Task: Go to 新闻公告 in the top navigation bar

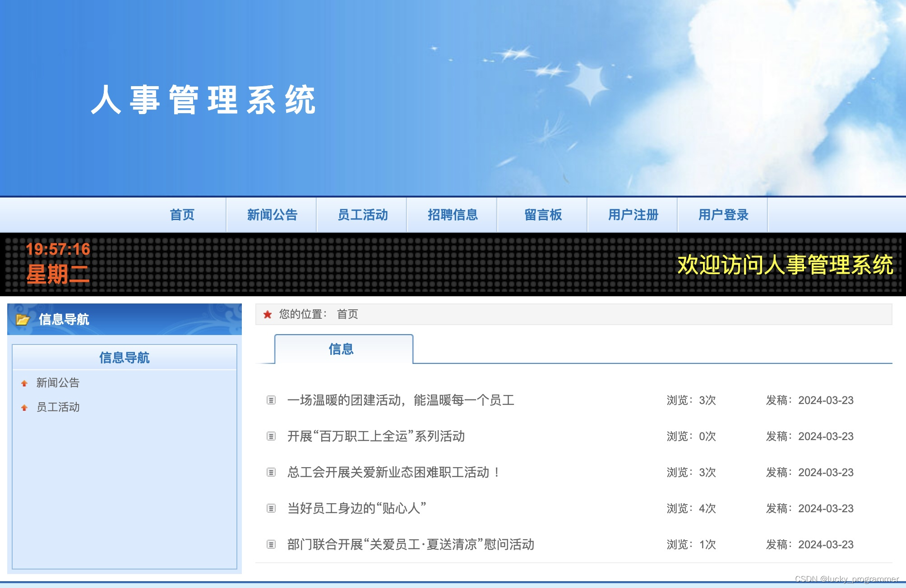Action: (272, 215)
